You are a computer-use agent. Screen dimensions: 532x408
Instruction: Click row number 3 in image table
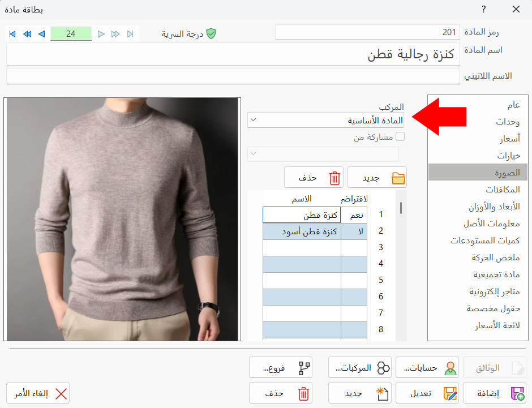[381, 247]
